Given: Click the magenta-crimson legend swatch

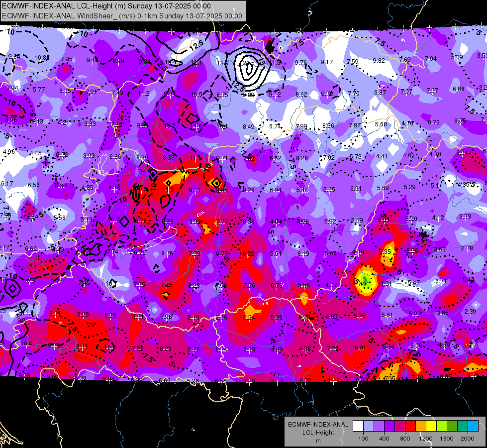Looking at the screenshot, I should coord(400,426).
